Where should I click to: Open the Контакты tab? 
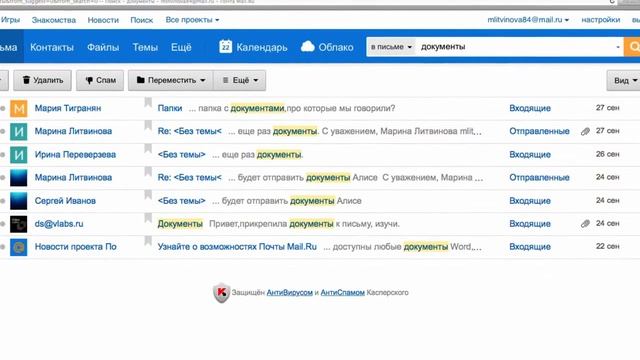click(x=52, y=47)
